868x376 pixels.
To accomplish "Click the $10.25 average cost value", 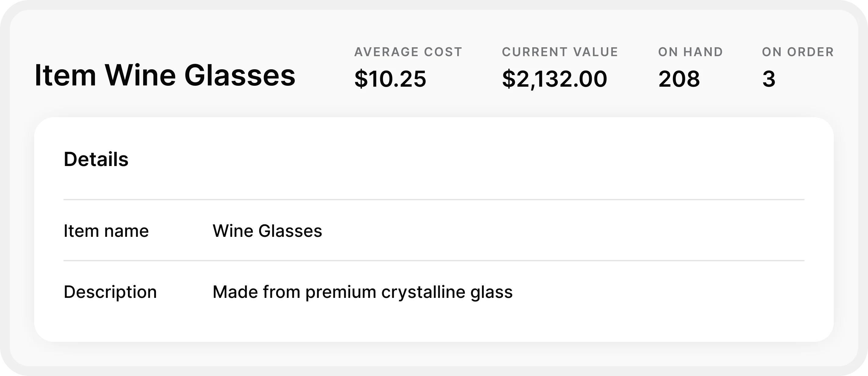I will click(390, 79).
